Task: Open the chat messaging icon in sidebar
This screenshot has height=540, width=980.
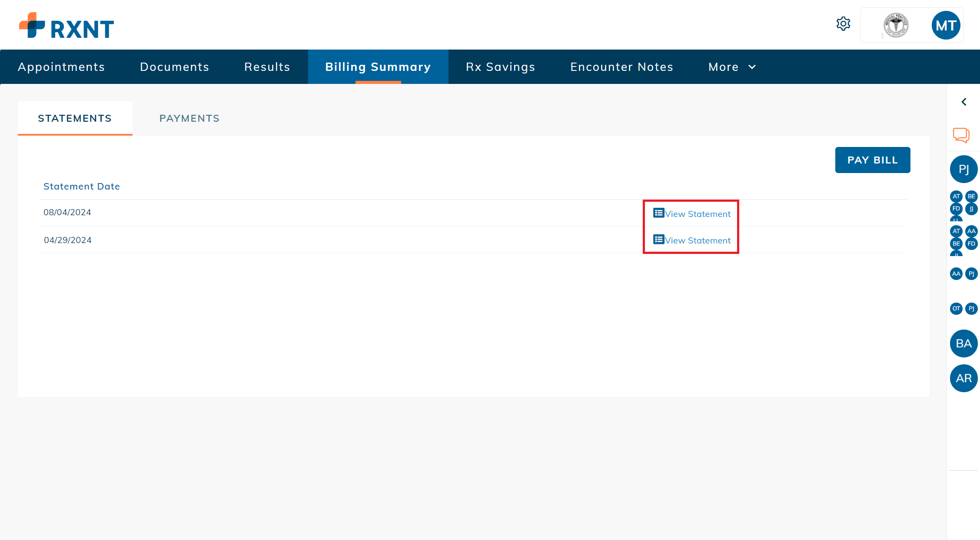Action: (x=961, y=135)
